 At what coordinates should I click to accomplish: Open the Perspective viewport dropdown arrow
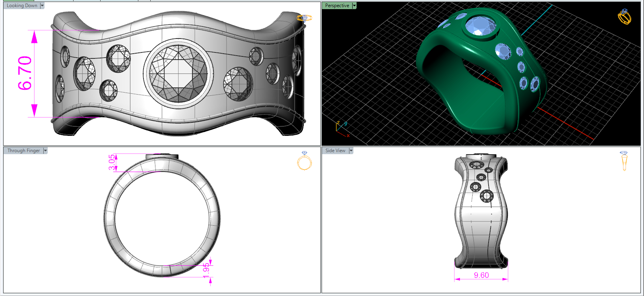point(354,6)
